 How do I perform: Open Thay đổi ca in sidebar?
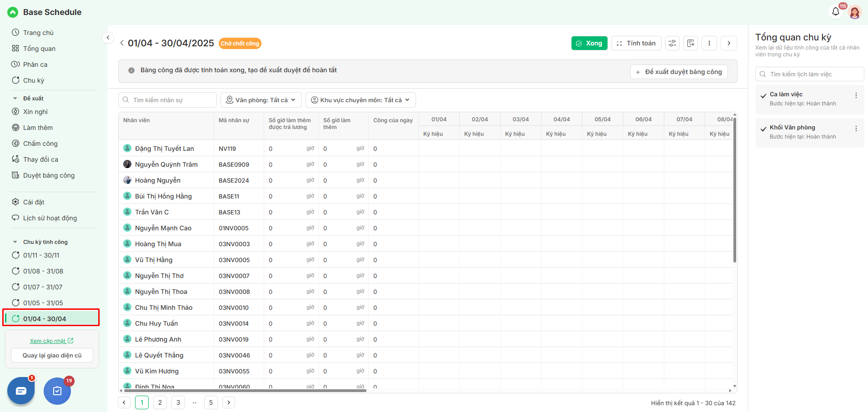(x=40, y=159)
